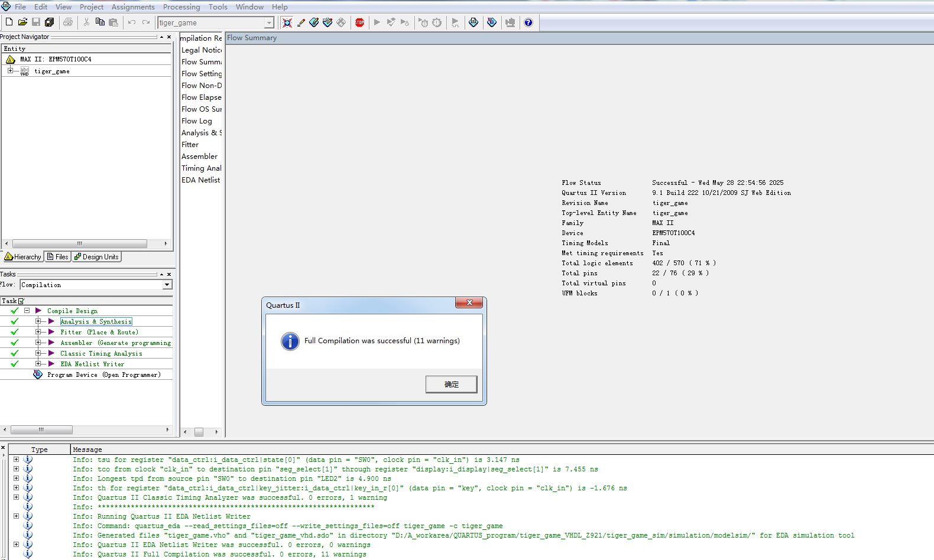Open the Programmer from the toolbar

tap(491, 22)
